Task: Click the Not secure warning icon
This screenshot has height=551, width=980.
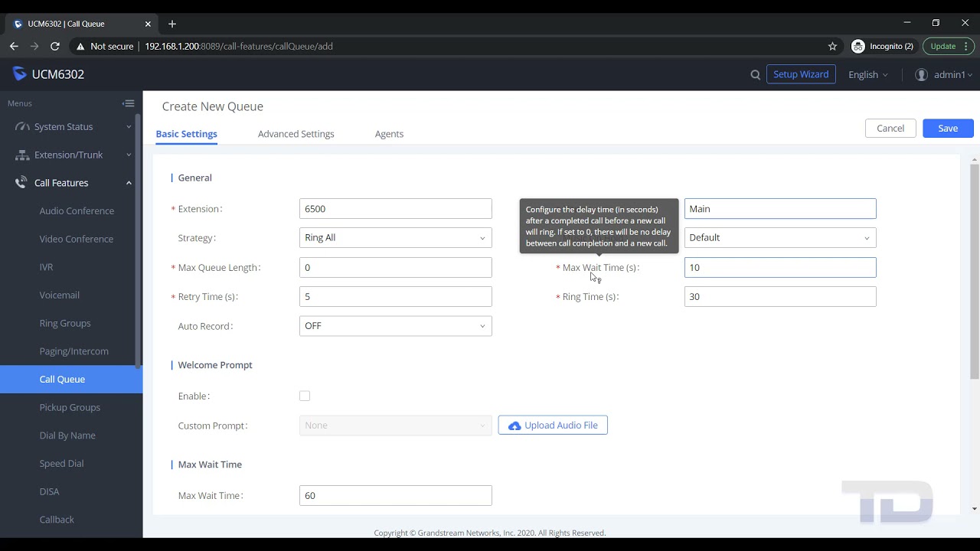Action: 80,46
